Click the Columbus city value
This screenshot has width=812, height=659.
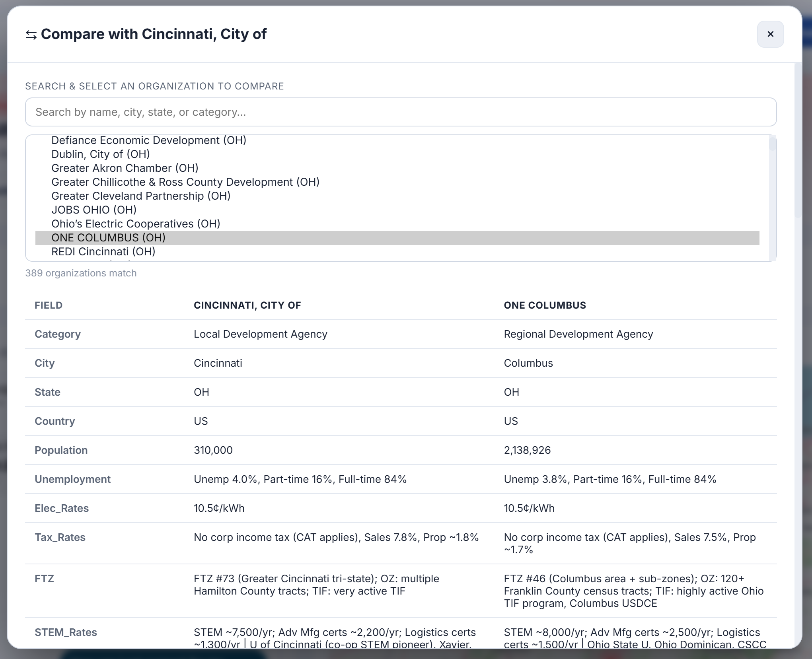[528, 363]
